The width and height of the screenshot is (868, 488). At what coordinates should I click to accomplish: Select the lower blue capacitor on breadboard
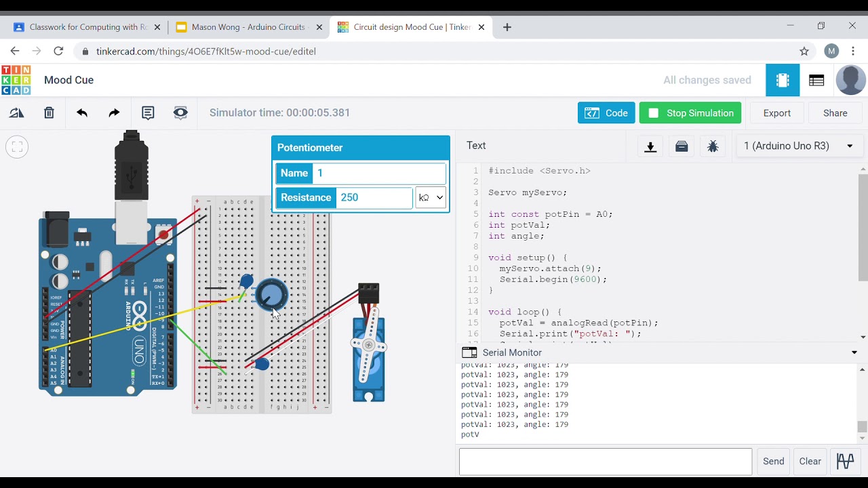tap(262, 365)
